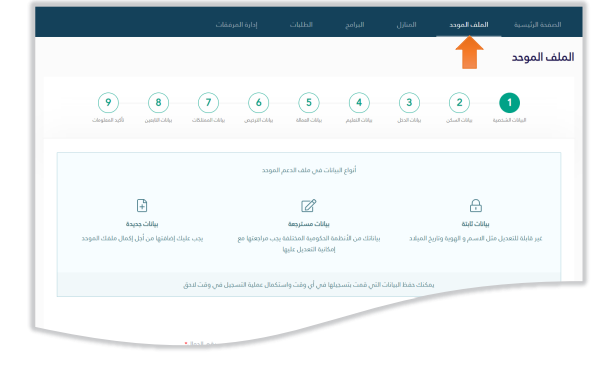Click the note starting يمكنك حفظ البيانات
The height and width of the screenshot is (370, 595).
point(309,285)
